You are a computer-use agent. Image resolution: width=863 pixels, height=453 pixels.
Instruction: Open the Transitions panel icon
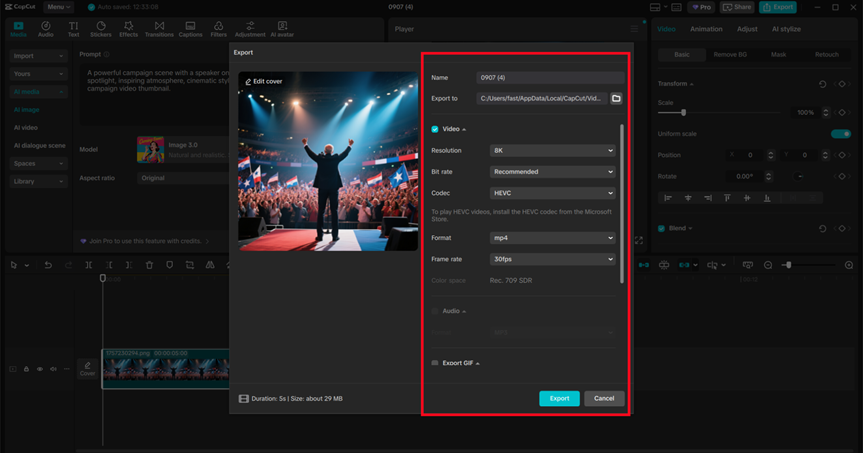(158, 29)
